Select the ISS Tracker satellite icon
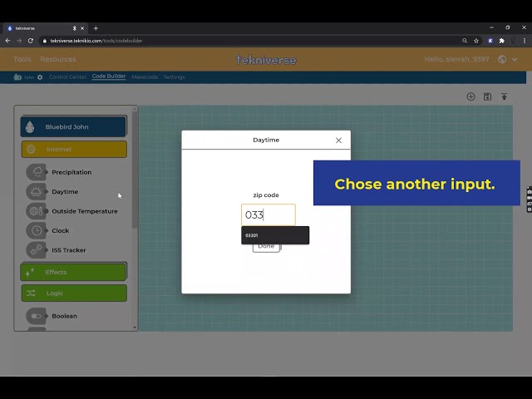532x399 pixels. pos(37,250)
